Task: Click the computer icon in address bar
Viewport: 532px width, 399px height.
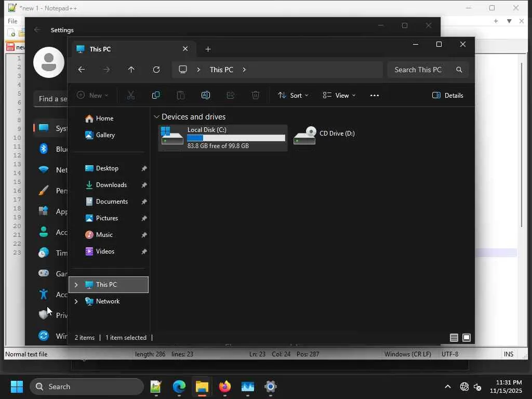Action: [x=183, y=70]
